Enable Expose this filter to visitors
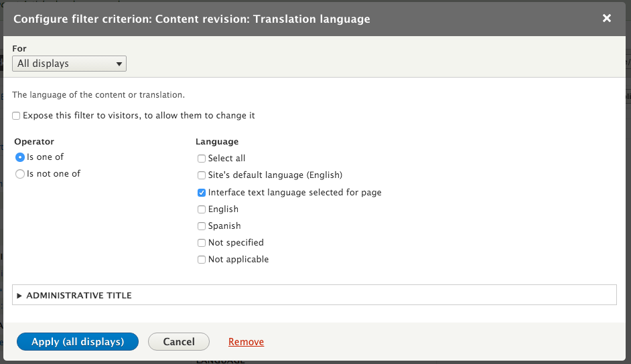 (x=16, y=116)
